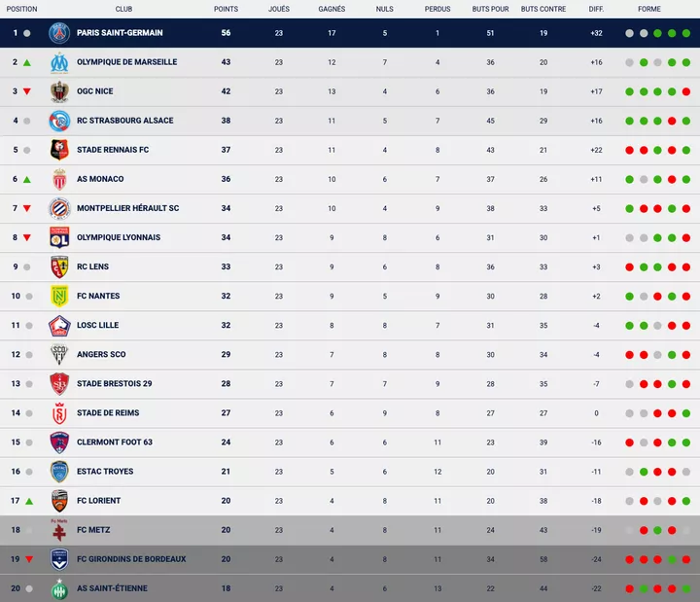Open RC Strasbourg Alsace team link
Viewport: 700px width, 602px height.
(125, 121)
